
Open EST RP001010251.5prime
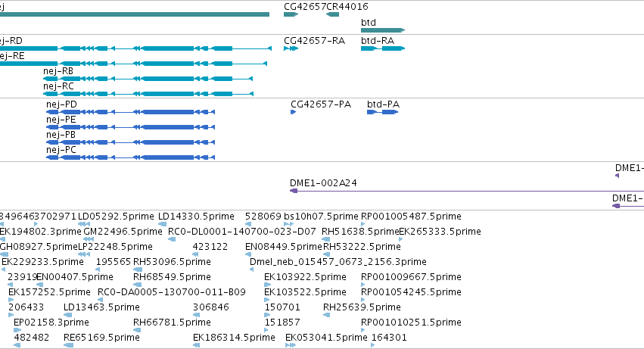[411, 323]
